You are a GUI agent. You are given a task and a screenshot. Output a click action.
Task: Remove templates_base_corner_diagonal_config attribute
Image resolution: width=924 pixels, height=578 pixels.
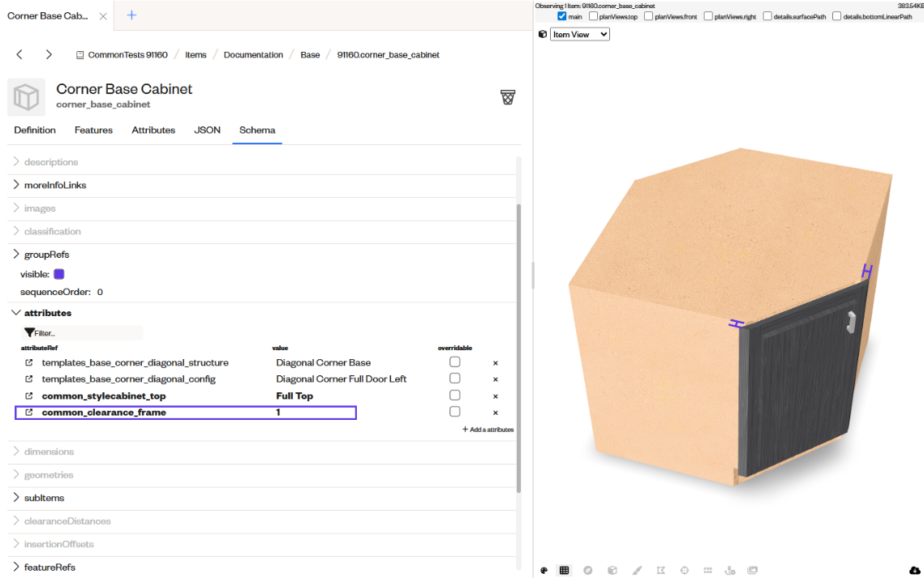(496, 379)
